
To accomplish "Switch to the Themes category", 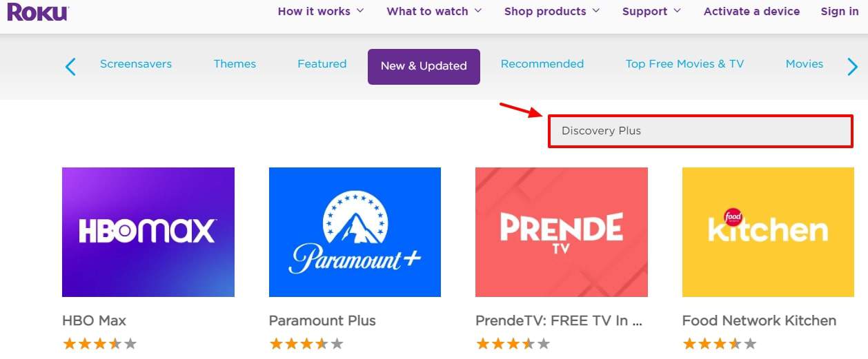I will tap(235, 63).
